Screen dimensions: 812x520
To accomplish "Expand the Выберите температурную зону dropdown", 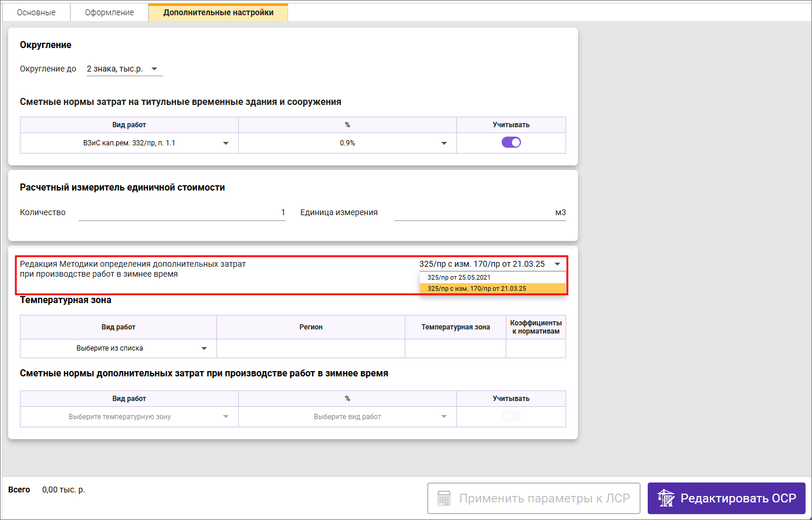I will tap(226, 417).
